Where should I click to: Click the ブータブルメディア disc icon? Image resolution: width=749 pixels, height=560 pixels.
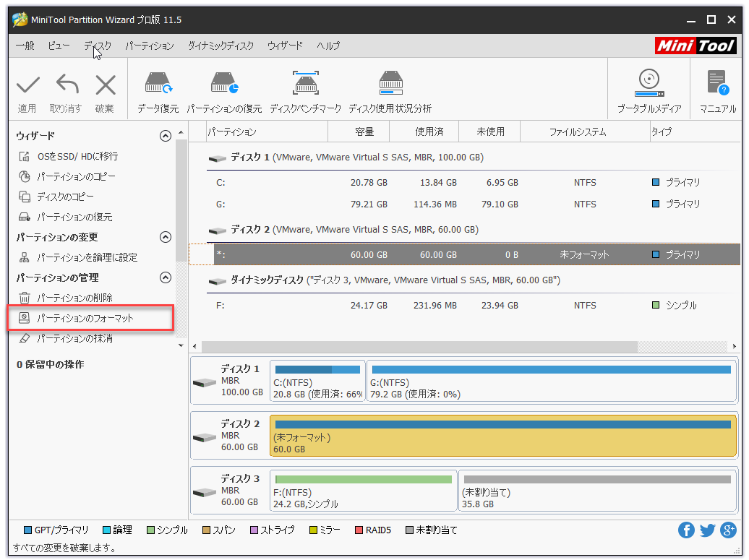649,84
